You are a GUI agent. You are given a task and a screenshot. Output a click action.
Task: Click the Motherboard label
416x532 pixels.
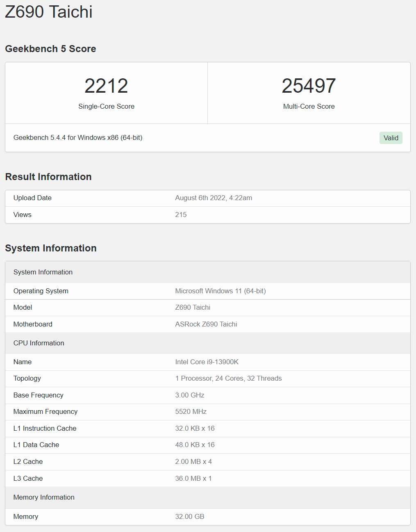pos(33,324)
